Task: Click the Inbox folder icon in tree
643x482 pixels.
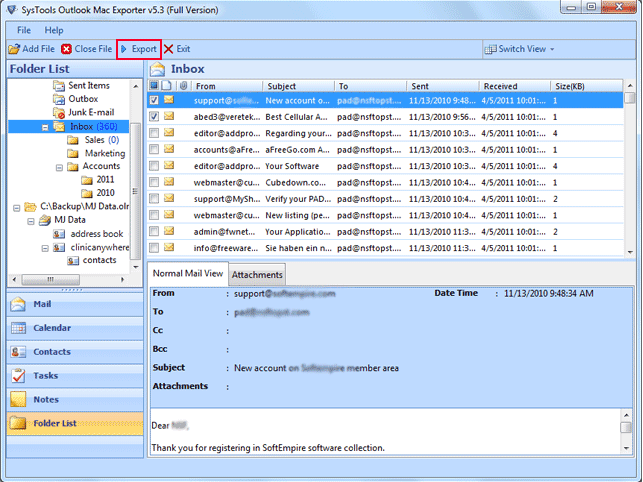Action: coord(59,127)
